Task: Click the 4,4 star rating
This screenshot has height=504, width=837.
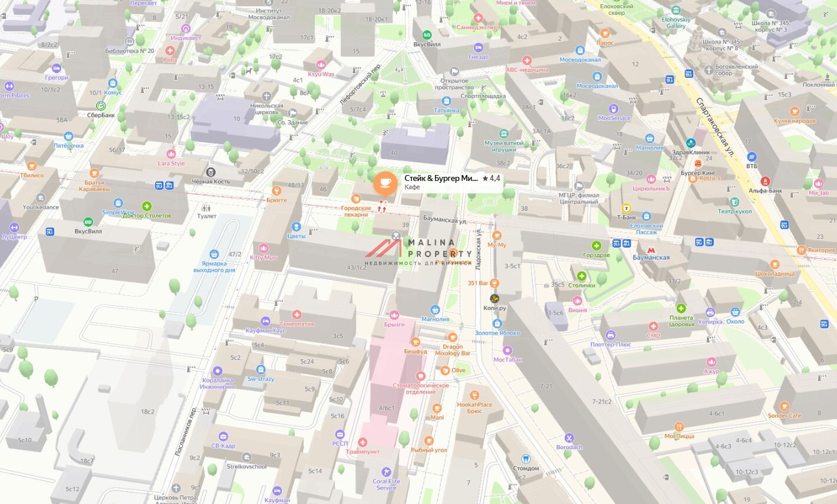Action: pos(491,178)
